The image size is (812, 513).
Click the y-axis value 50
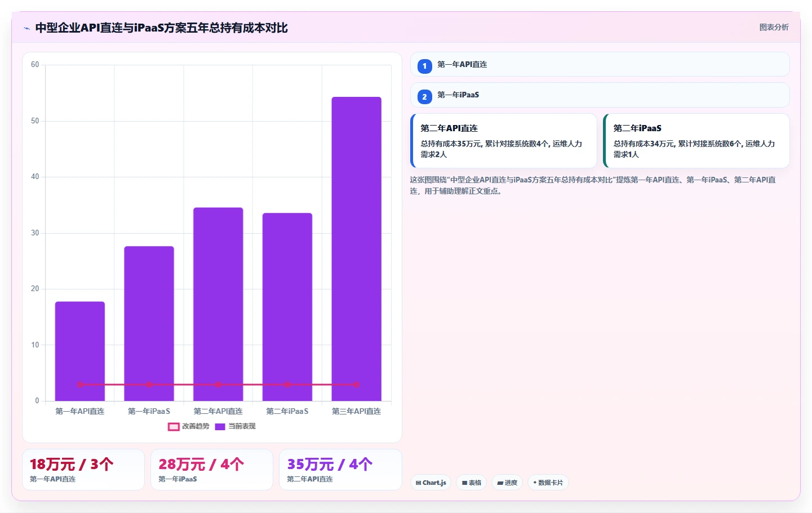[35, 121]
